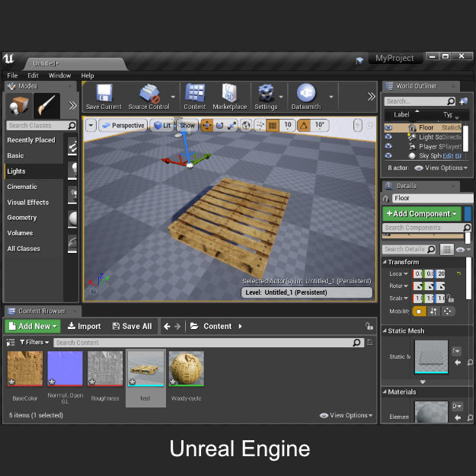Set Mobility to Movable
Image resolution: width=476 pixels, height=476 pixels.
447,311
